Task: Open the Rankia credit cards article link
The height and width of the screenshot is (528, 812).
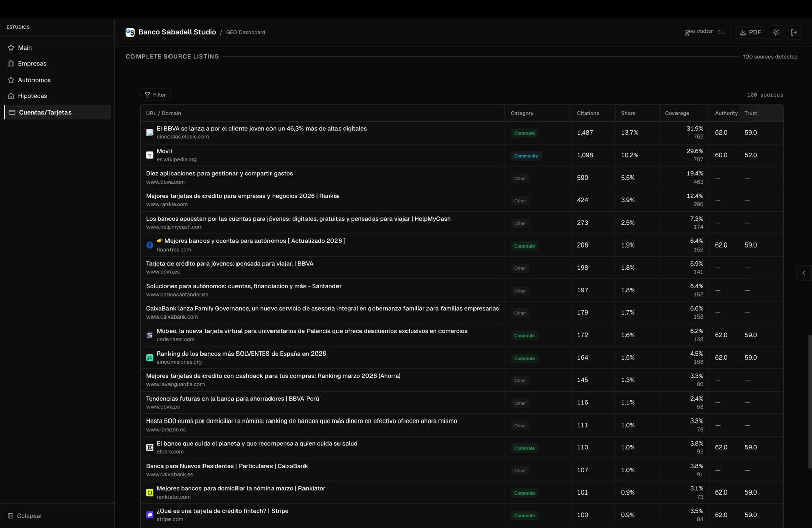Action: pyautogui.click(x=242, y=196)
